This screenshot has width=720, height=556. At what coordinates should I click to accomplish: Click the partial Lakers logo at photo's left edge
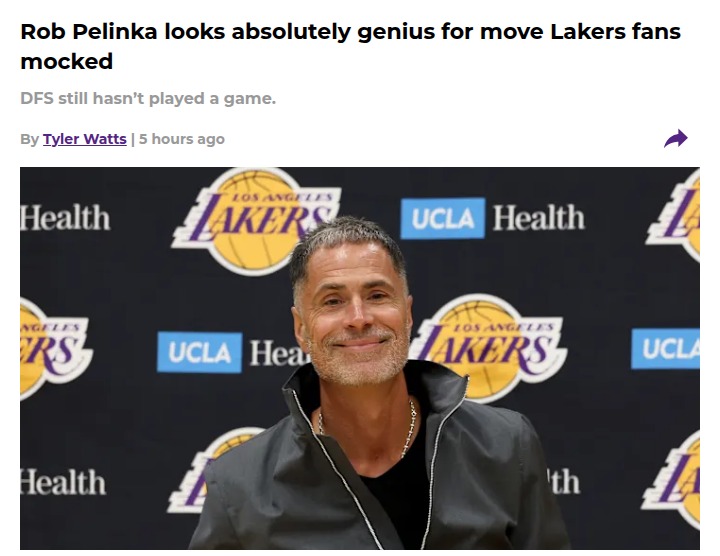pyautogui.click(x=52, y=347)
